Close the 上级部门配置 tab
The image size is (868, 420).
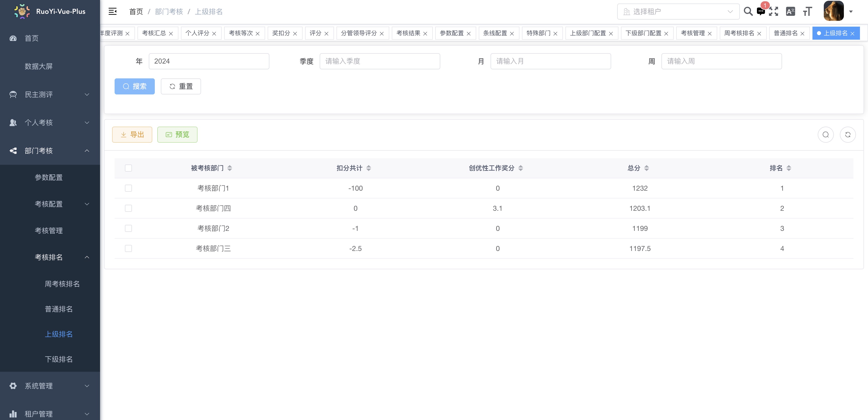pos(611,33)
